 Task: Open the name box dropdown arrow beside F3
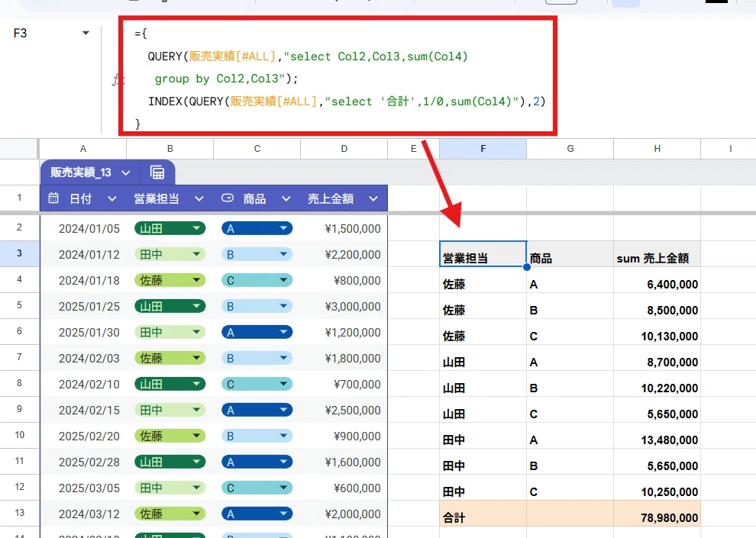(86, 34)
